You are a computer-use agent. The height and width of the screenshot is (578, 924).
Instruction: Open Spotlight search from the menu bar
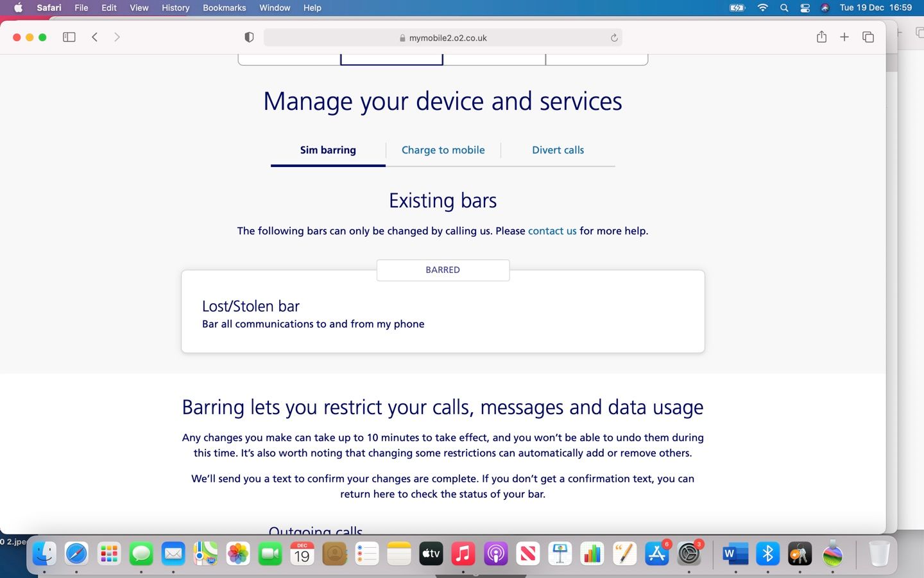pos(783,8)
